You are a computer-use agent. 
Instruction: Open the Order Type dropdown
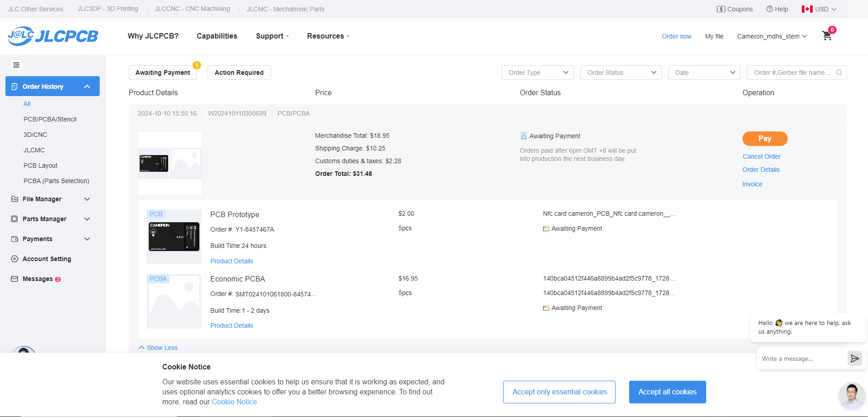tap(537, 73)
